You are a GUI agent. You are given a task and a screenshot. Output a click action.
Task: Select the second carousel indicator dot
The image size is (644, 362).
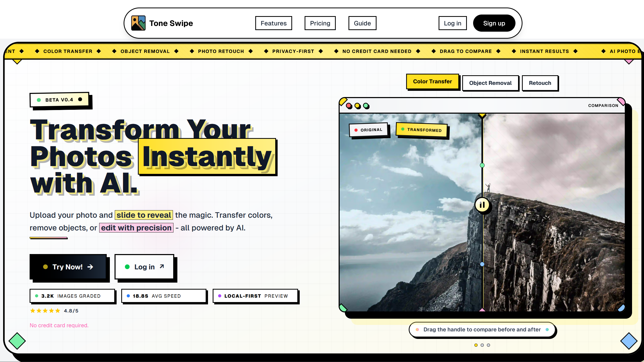(482, 345)
